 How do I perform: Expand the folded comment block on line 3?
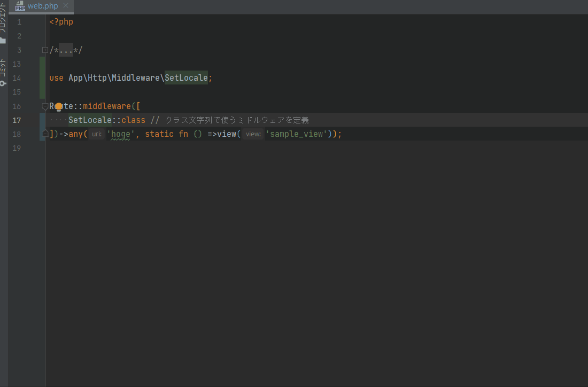pyautogui.click(x=45, y=50)
